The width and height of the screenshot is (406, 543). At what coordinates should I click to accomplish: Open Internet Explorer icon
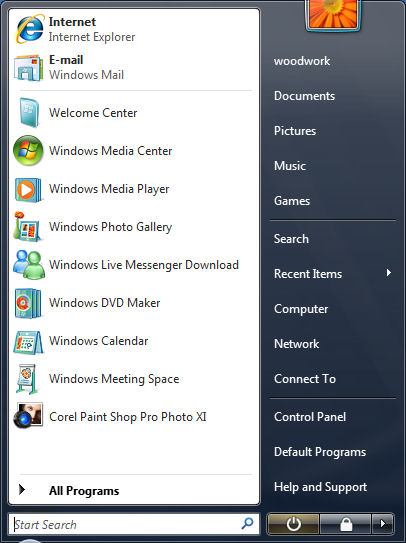click(29, 29)
